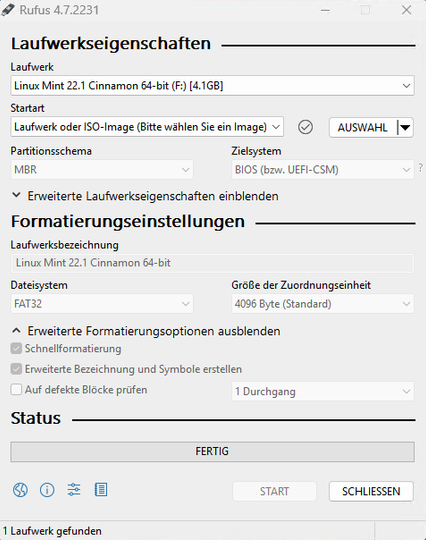The image size is (426, 540).
Task: Toggle the Schnellformatierung checkbox
Action: [x=16, y=349]
